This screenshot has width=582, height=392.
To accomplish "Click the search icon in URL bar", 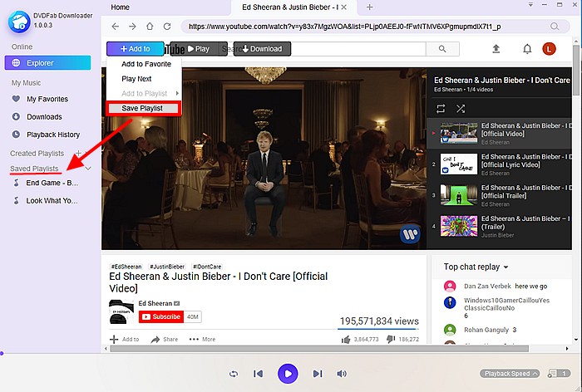I will (x=555, y=27).
